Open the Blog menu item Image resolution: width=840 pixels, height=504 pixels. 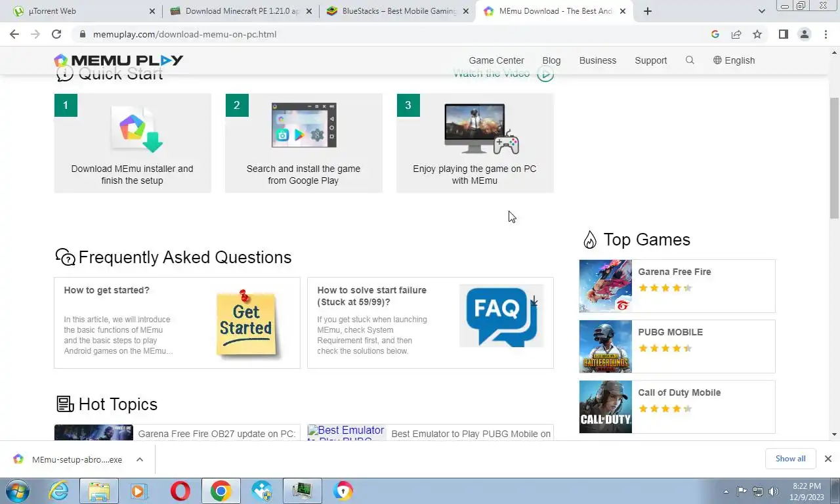click(x=551, y=60)
